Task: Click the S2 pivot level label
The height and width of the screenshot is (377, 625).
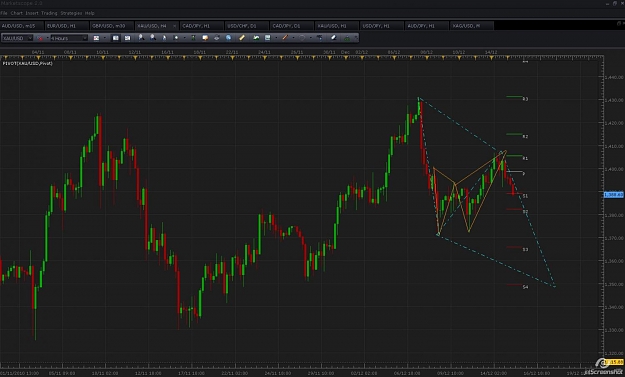Action: click(x=525, y=212)
